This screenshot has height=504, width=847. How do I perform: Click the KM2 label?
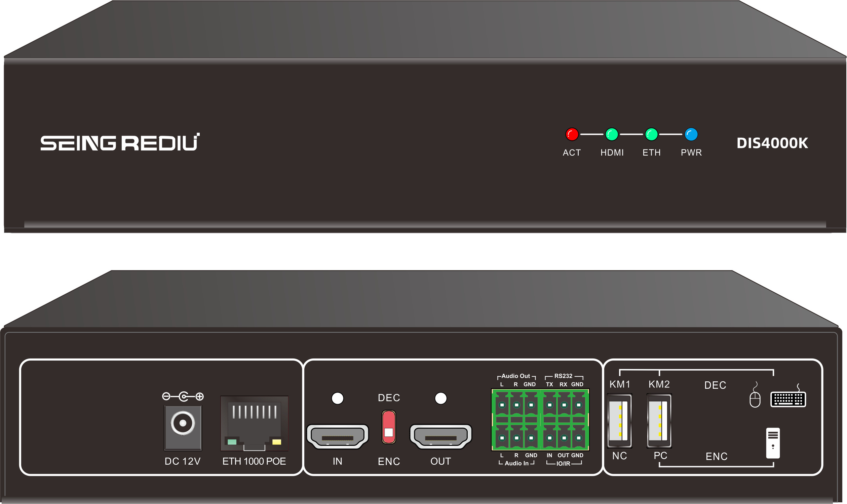pyautogui.click(x=659, y=384)
